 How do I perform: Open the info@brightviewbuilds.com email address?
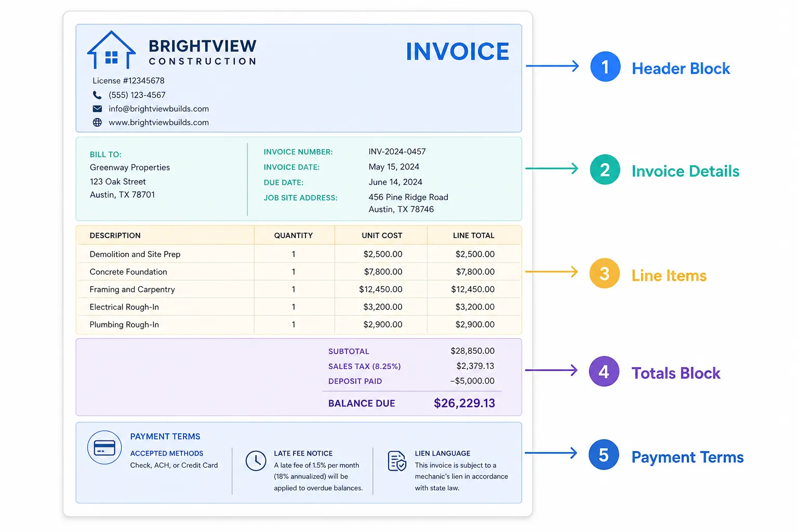pos(158,109)
